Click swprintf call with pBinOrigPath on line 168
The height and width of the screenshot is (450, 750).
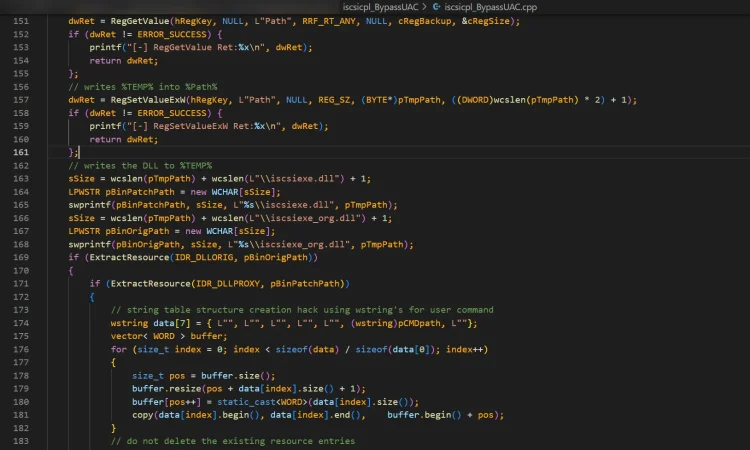[241, 244]
